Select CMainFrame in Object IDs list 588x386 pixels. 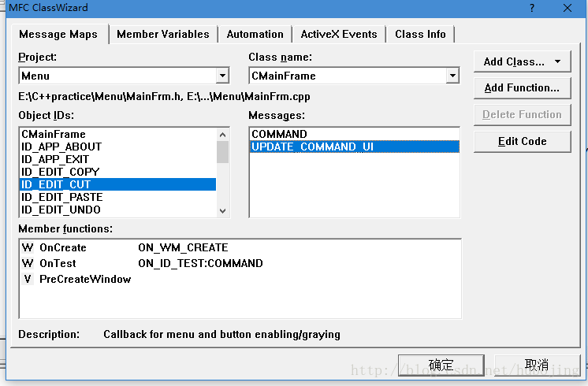tap(117, 134)
